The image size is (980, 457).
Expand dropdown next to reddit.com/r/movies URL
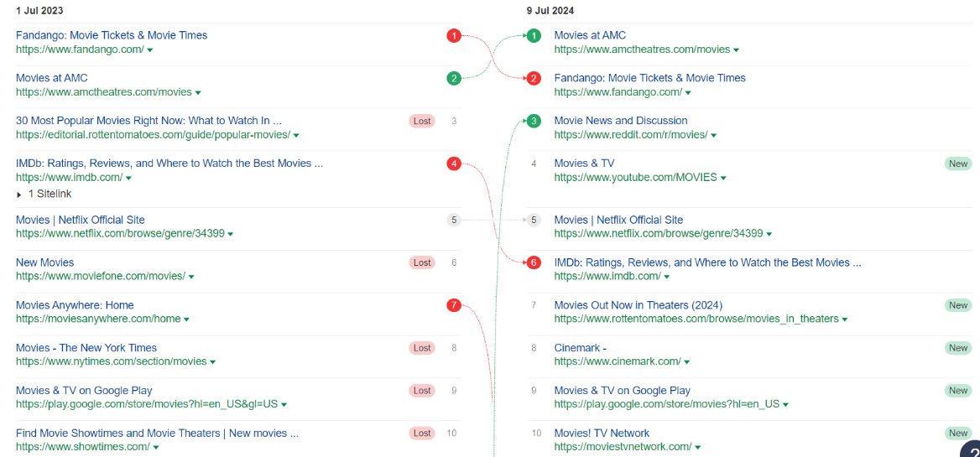click(x=714, y=136)
